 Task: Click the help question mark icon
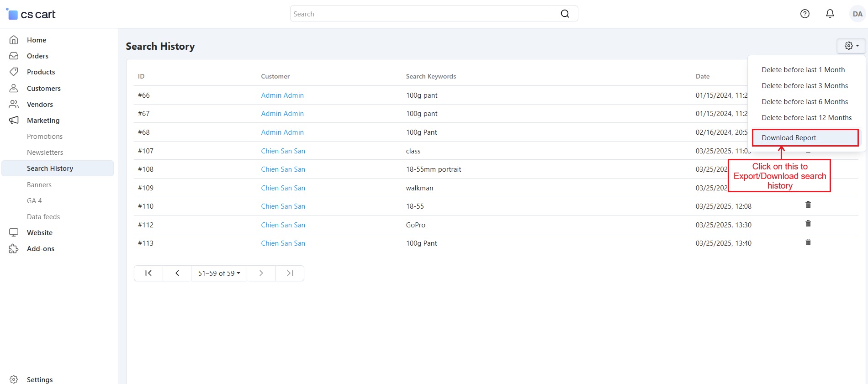[805, 14]
